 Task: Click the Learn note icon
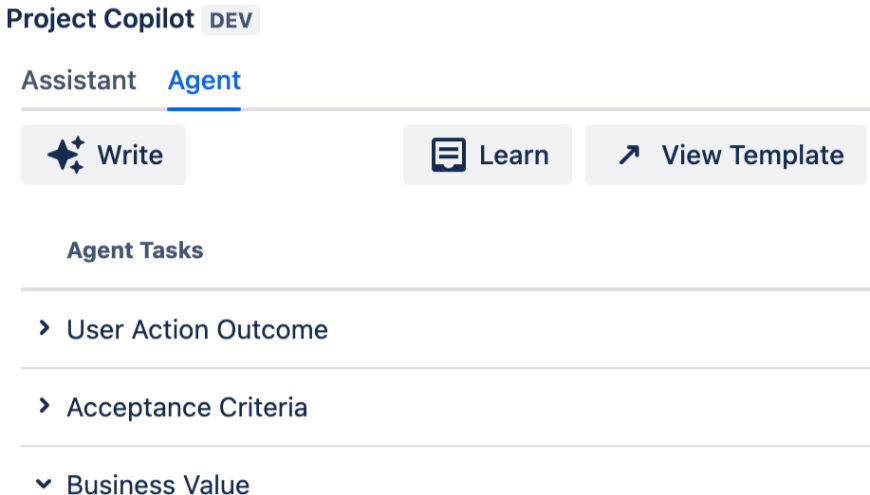448,155
